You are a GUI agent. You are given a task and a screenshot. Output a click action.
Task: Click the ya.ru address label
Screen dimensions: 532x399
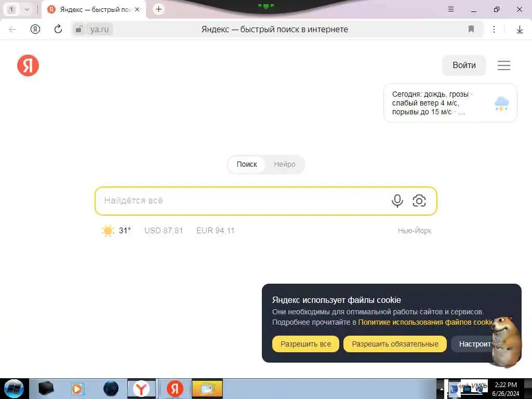click(x=99, y=30)
